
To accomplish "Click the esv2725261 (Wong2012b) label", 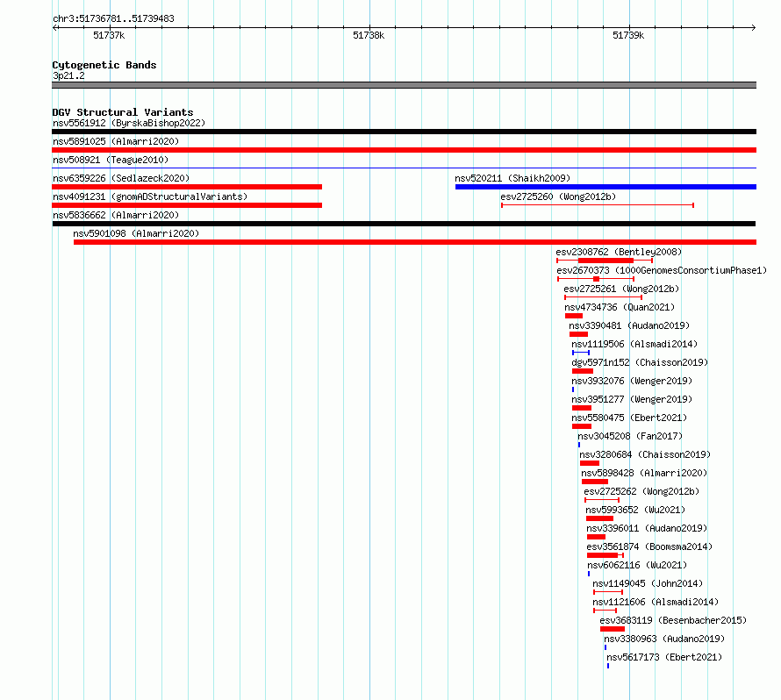I will (x=621, y=289).
